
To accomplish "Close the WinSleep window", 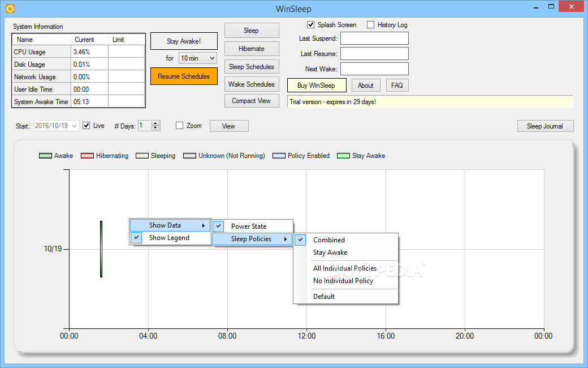I will click(572, 6).
